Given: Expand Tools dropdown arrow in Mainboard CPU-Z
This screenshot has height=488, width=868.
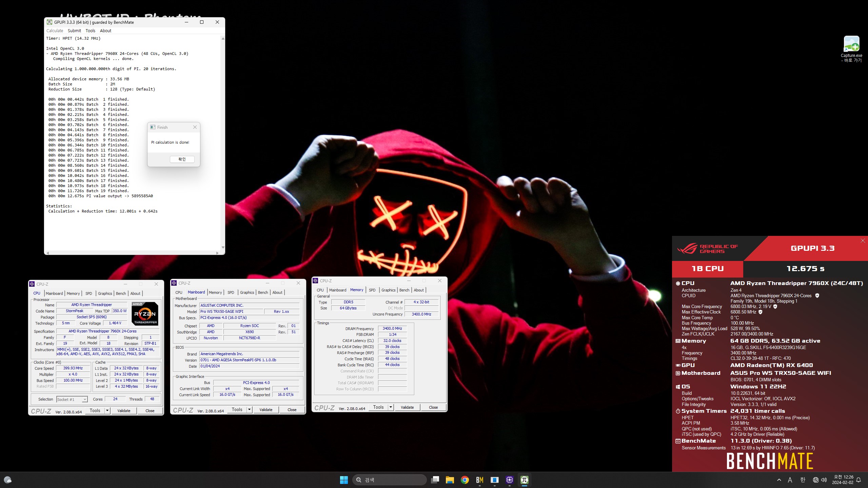Looking at the screenshot, I should point(249,410).
